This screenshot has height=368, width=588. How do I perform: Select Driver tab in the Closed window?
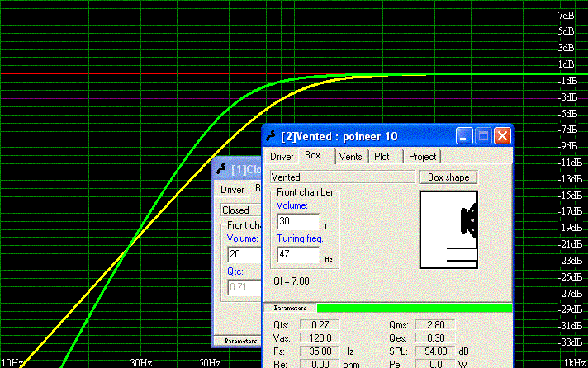(x=232, y=190)
